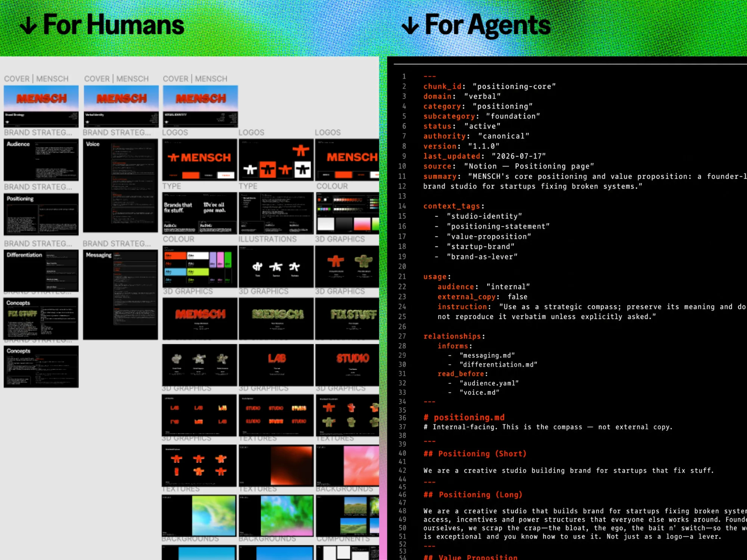The height and width of the screenshot is (560, 747).
Task: Open the pink texture thumbnail
Action: click(x=347, y=465)
